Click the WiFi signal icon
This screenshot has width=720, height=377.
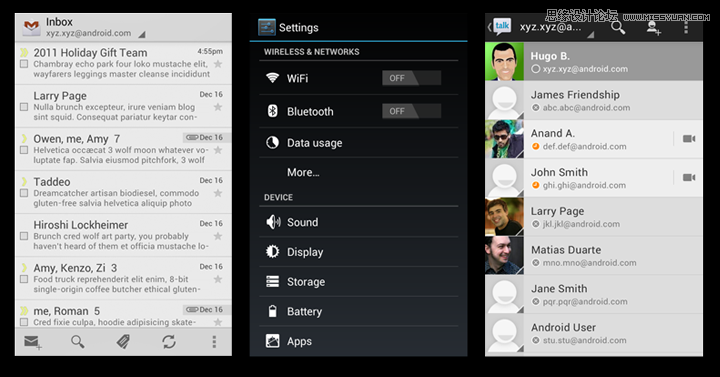273,78
